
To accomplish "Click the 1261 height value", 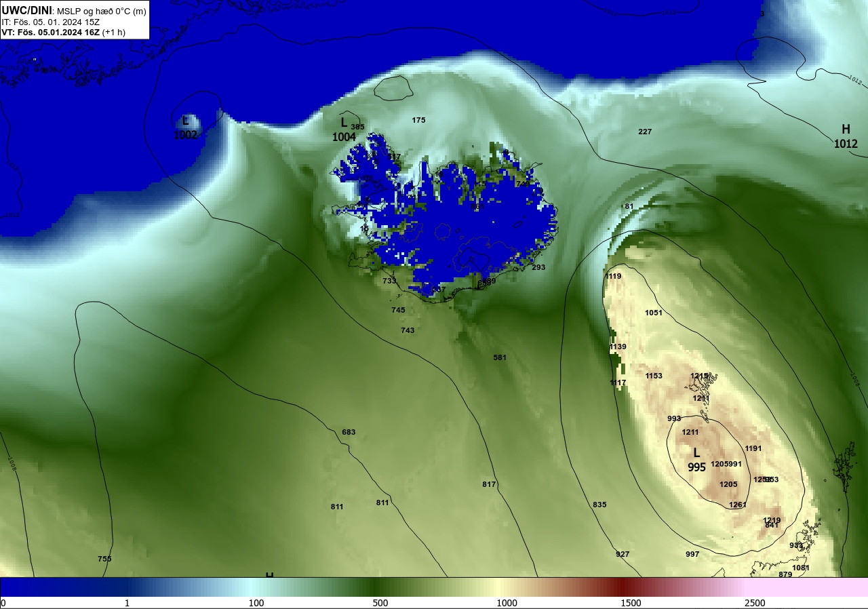I will pos(738,505).
